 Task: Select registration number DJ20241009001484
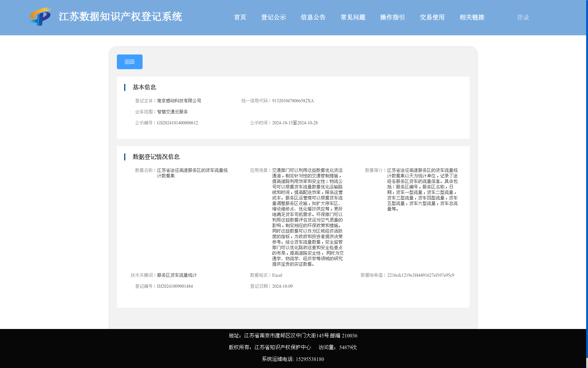click(x=175, y=286)
